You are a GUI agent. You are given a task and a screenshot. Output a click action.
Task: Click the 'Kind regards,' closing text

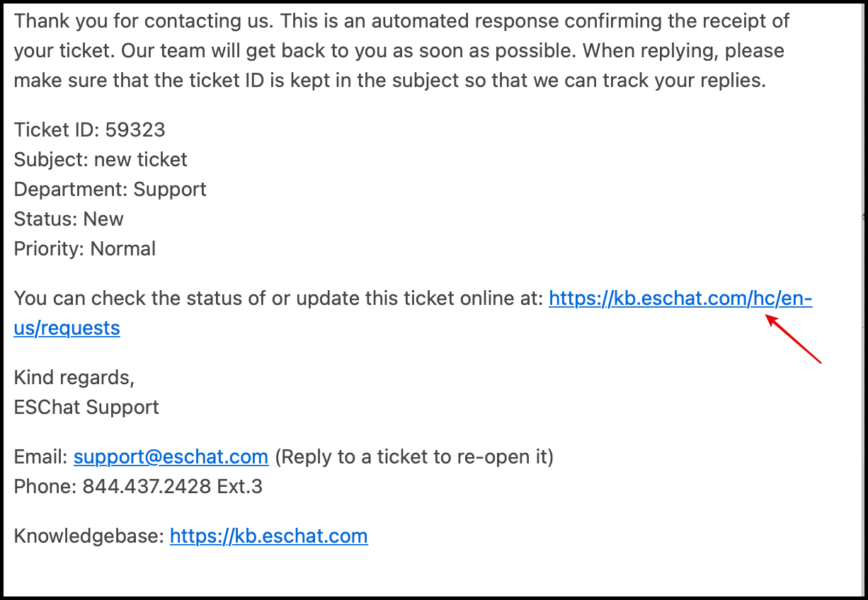(x=74, y=377)
